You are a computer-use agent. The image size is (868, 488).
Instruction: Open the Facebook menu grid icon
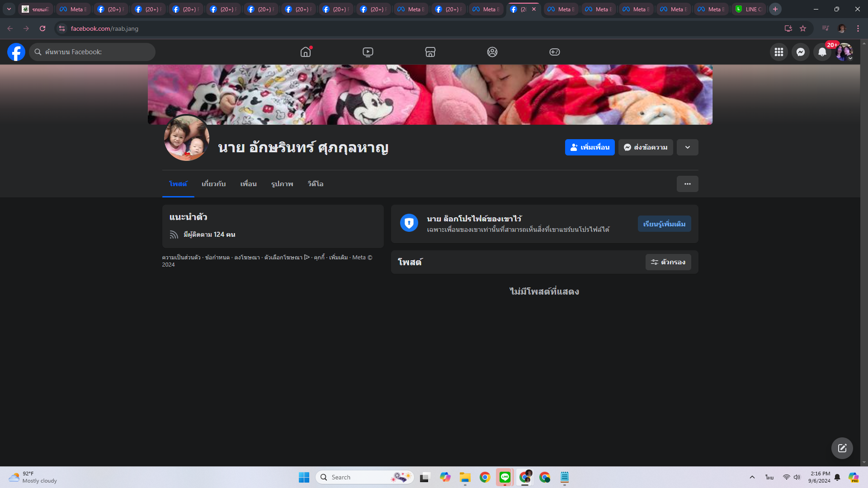pos(778,52)
